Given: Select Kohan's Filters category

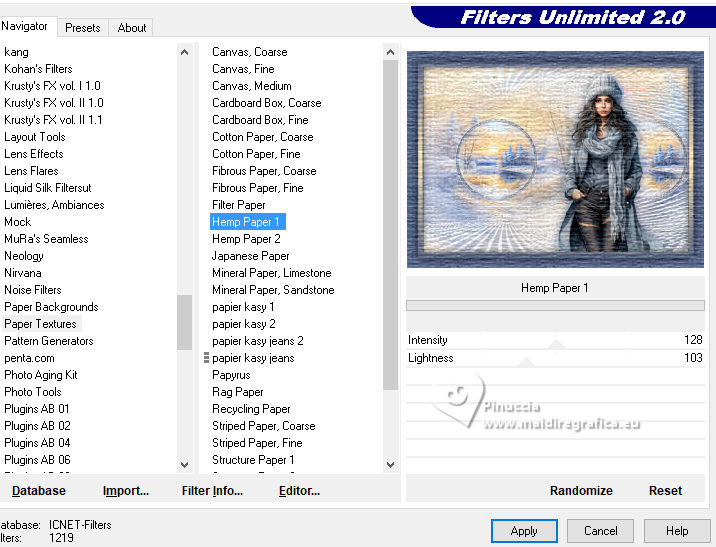Looking at the screenshot, I should (38, 69).
